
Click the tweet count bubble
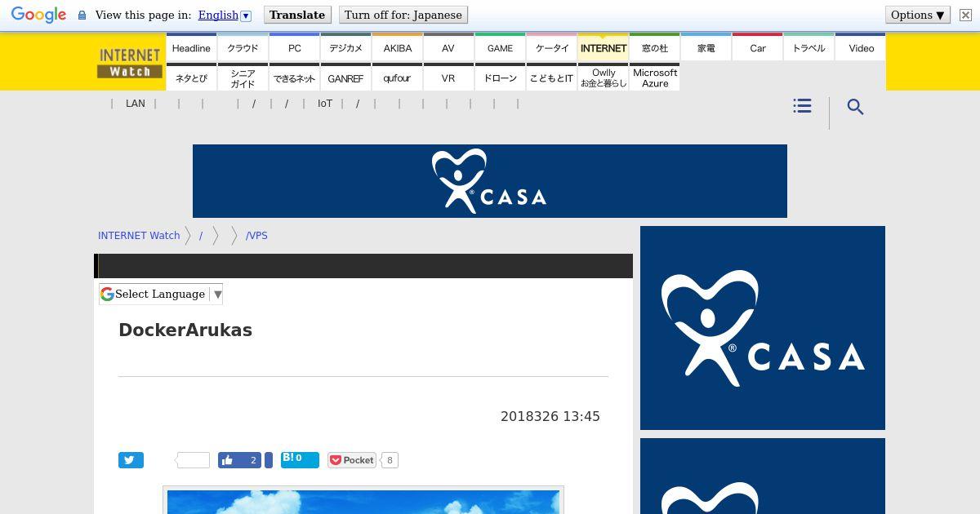pos(193,460)
